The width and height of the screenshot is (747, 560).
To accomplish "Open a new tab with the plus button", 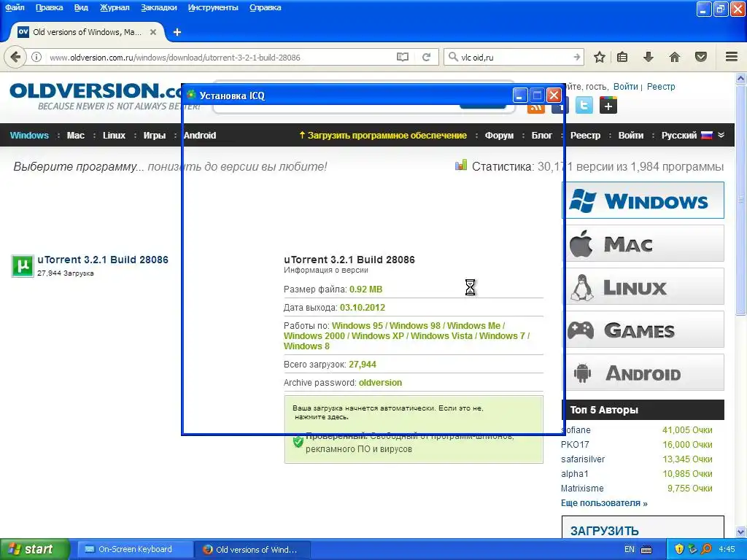I will [177, 32].
